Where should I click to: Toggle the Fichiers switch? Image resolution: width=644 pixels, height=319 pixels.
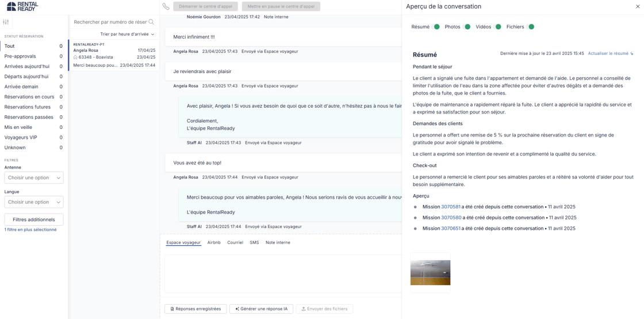tap(530, 26)
